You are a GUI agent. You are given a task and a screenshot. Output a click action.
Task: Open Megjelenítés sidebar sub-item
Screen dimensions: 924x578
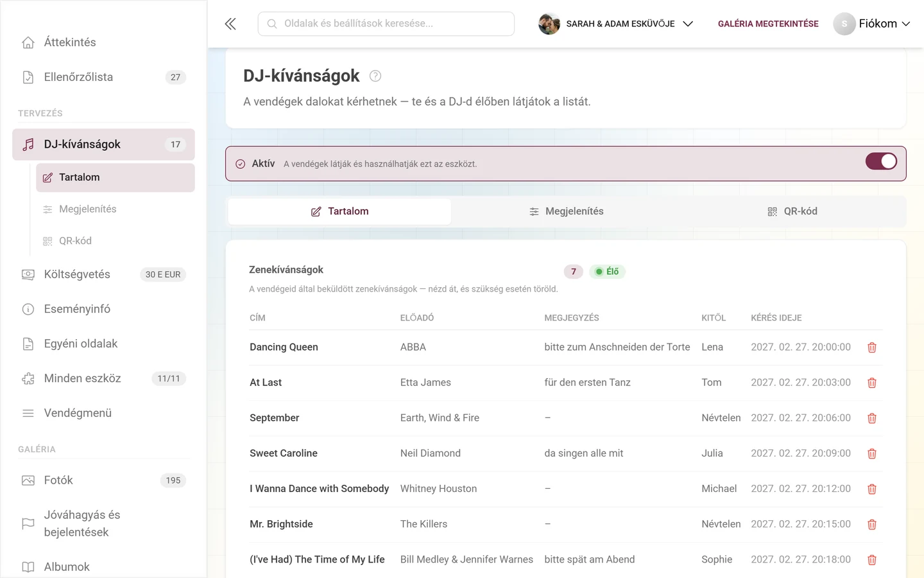point(116,209)
